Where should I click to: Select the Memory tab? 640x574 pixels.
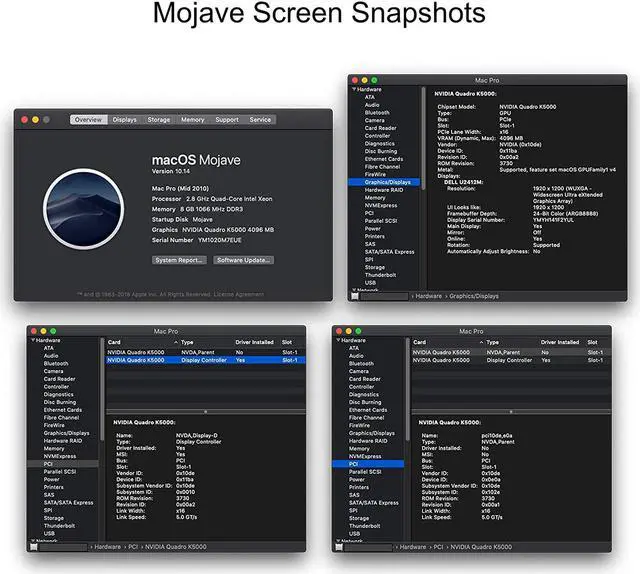coord(192,120)
